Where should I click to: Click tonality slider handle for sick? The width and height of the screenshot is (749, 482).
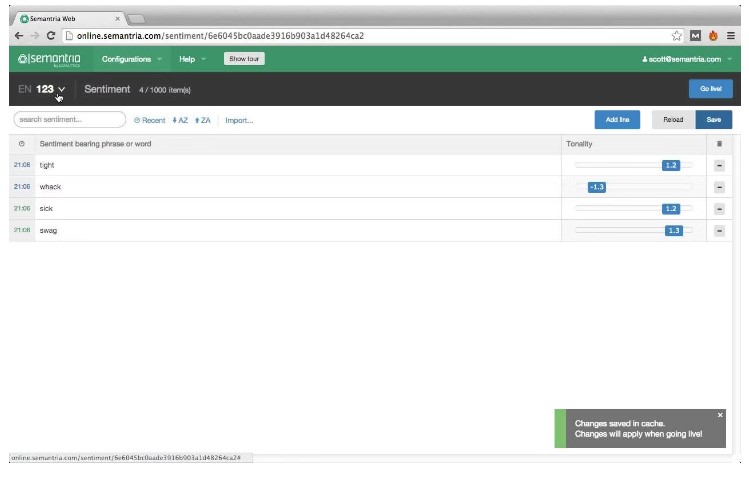click(671, 209)
